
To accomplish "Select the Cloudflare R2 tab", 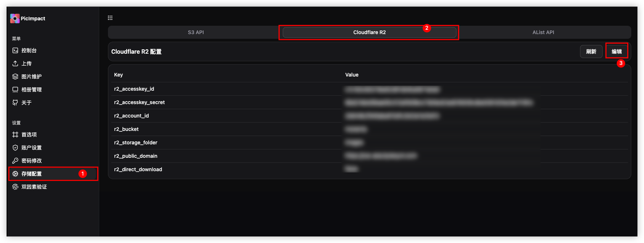I will [369, 32].
